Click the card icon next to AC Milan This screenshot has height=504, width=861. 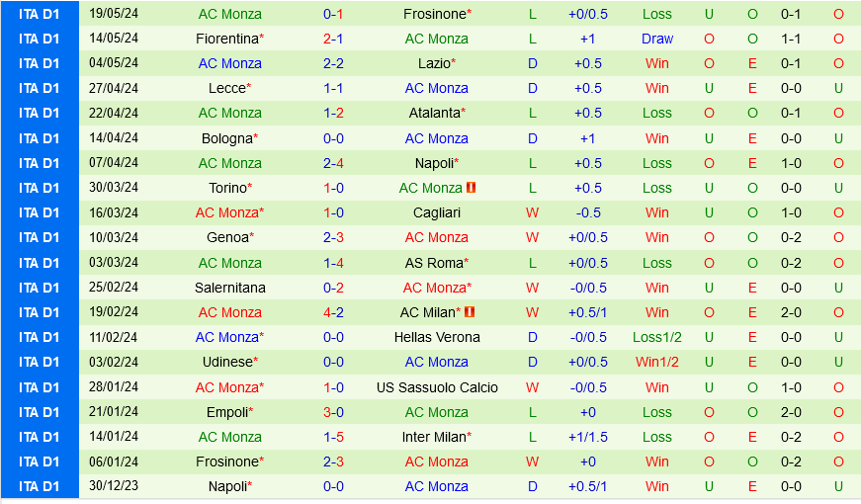(x=470, y=312)
